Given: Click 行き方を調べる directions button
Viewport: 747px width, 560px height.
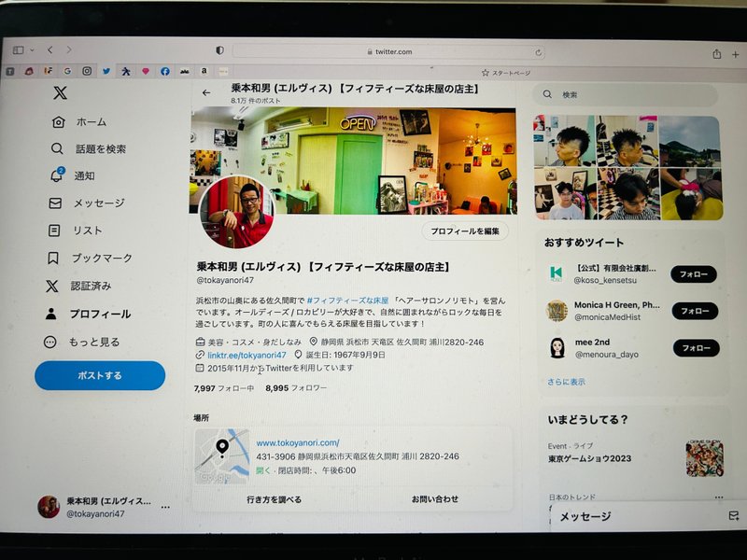Looking at the screenshot, I should (274, 499).
